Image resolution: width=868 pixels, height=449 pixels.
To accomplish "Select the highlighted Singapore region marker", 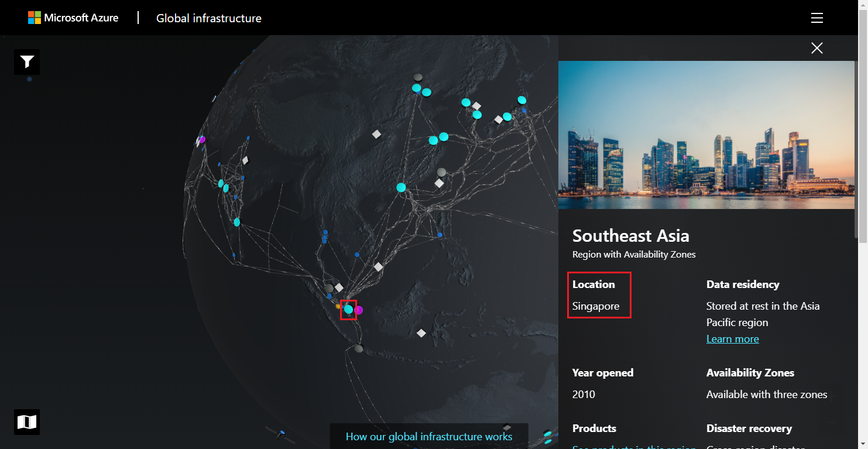I will point(348,309).
